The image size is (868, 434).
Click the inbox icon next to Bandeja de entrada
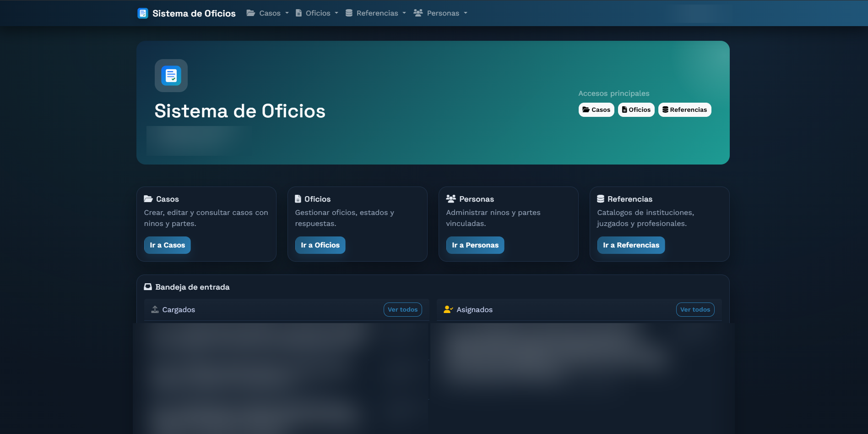tap(148, 287)
